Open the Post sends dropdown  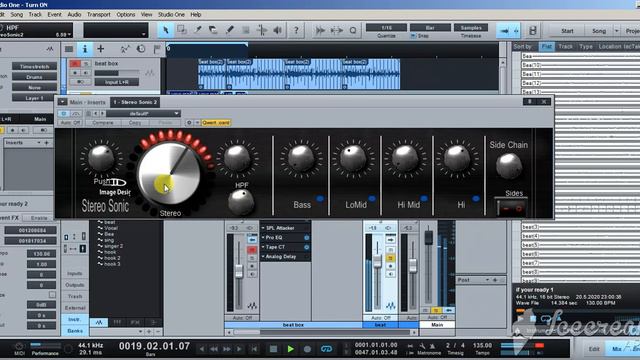487,280
